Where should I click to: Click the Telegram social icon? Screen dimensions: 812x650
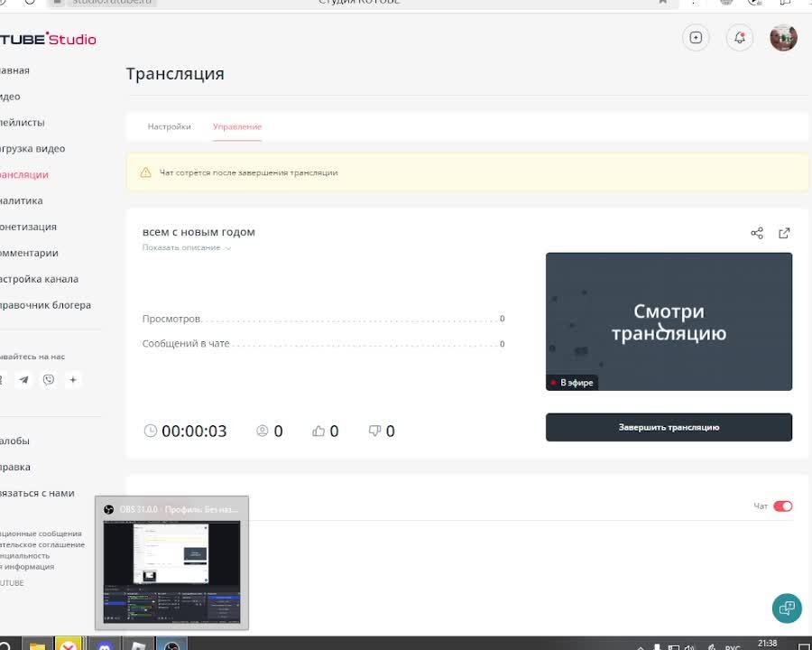(x=23, y=379)
